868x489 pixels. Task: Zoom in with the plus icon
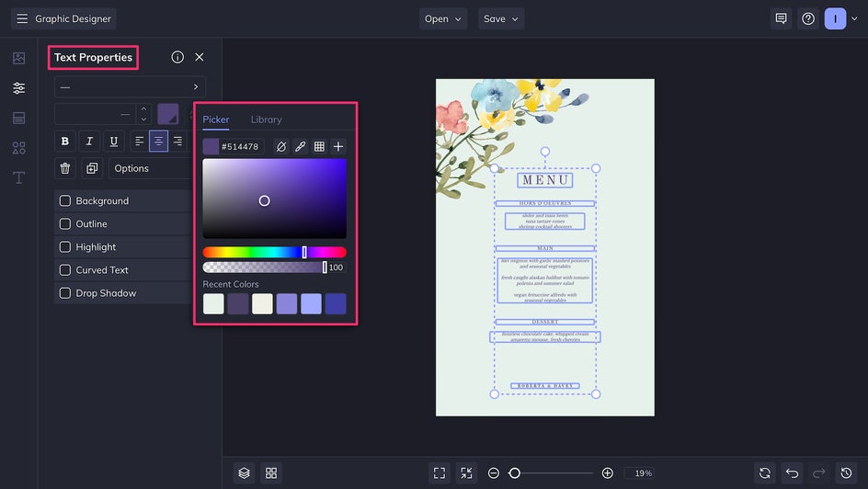[x=607, y=473]
